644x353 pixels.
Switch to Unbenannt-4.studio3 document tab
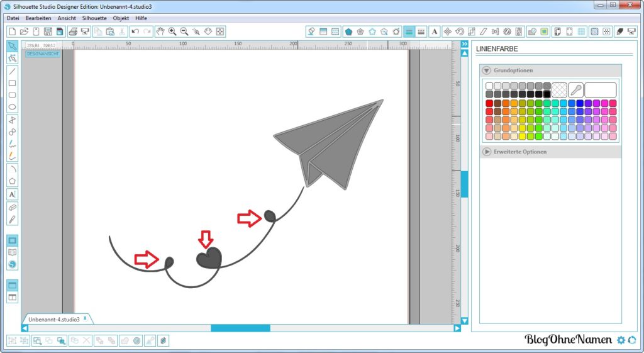pyautogui.click(x=54, y=319)
